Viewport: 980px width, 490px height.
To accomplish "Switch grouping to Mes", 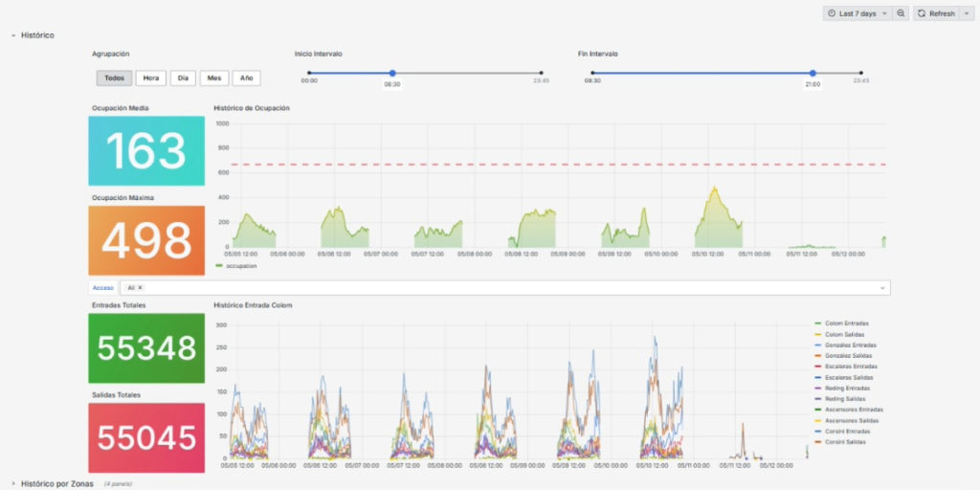I will [x=213, y=78].
